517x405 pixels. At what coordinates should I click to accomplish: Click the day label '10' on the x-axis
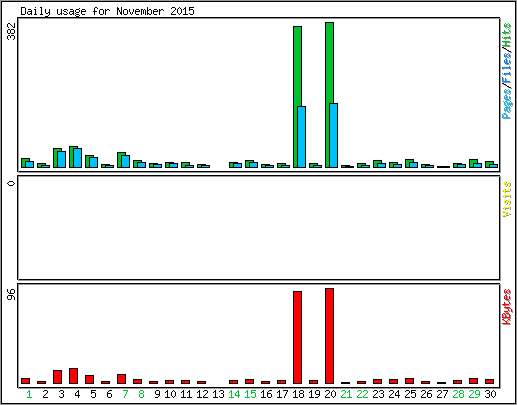coord(170,394)
